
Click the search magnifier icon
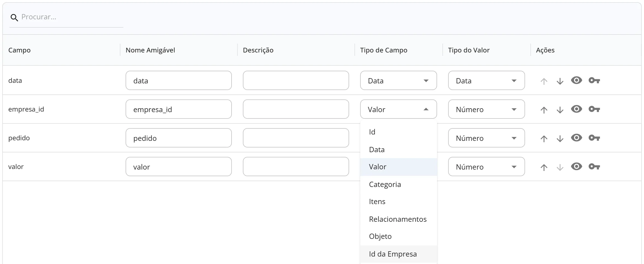[14, 18]
